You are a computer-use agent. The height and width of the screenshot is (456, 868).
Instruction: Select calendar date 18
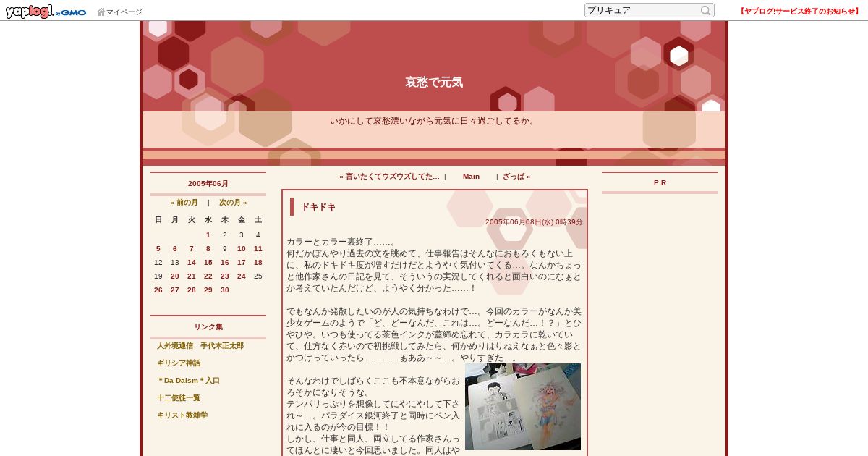[x=258, y=263]
